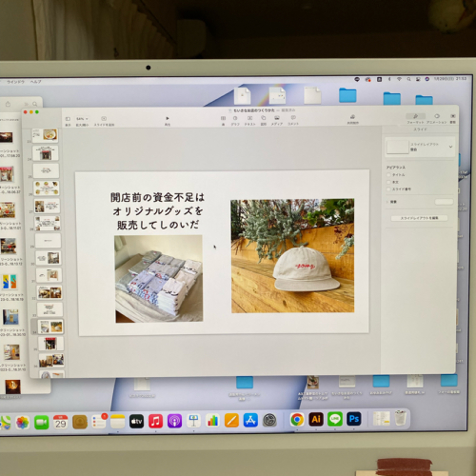The width and height of the screenshot is (476, 476).
Task: Add a Comment (コメント) from toolbar
Action: pyautogui.click(x=293, y=117)
